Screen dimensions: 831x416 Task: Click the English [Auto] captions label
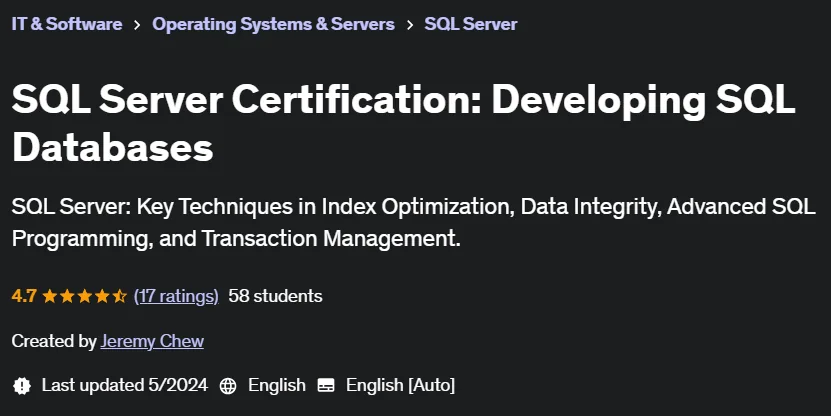click(400, 385)
